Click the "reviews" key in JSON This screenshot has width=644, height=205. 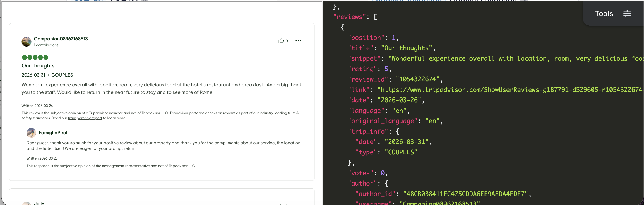[x=349, y=17]
